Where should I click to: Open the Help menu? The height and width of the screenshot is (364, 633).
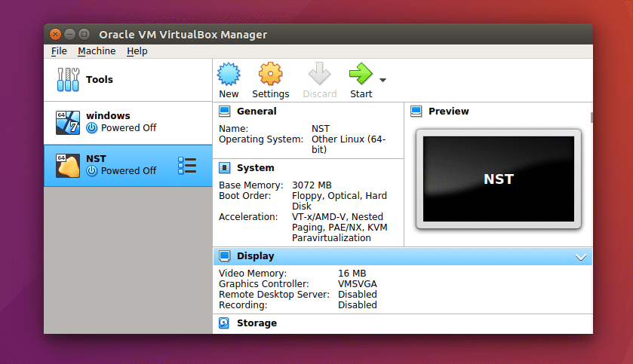(x=137, y=51)
